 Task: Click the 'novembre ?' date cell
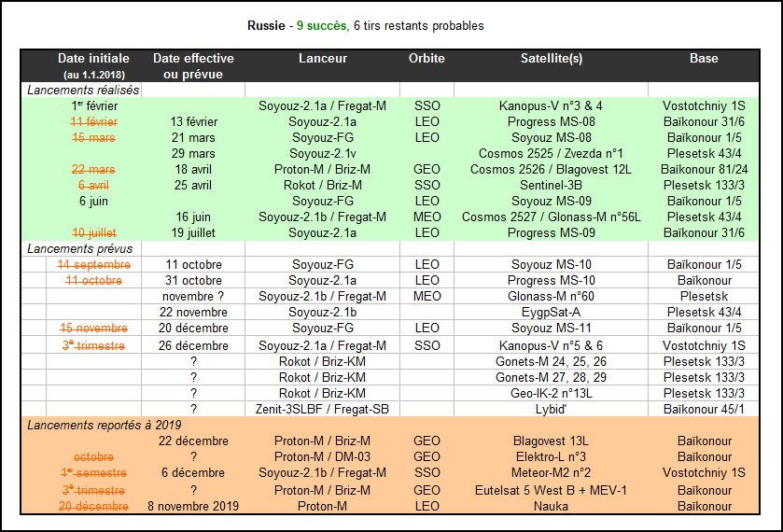[x=193, y=297]
